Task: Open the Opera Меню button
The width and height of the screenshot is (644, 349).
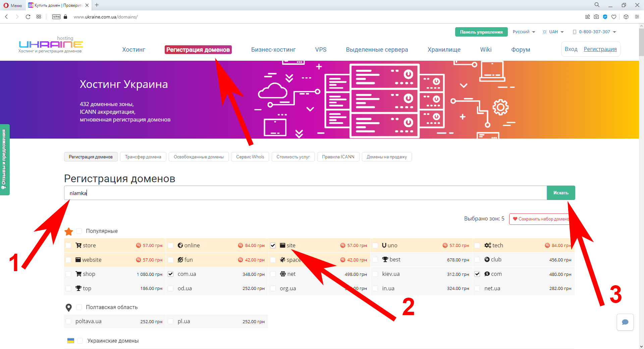Action: 12,5
